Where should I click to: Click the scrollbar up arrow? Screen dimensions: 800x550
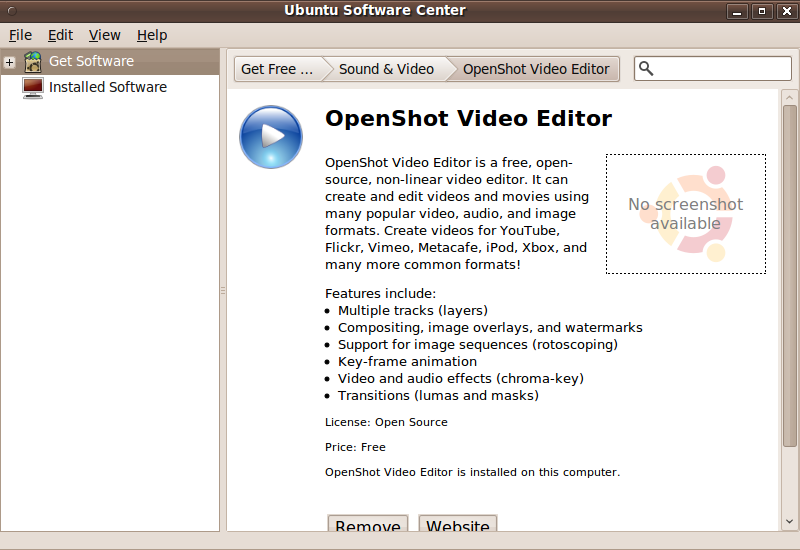(789, 97)
